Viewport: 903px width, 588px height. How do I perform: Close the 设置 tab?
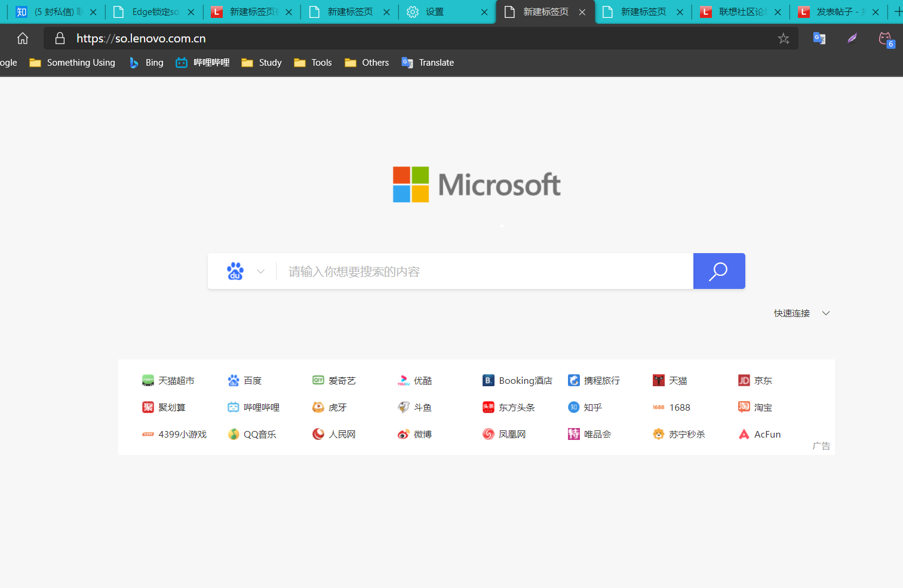[x=484, y=12]
